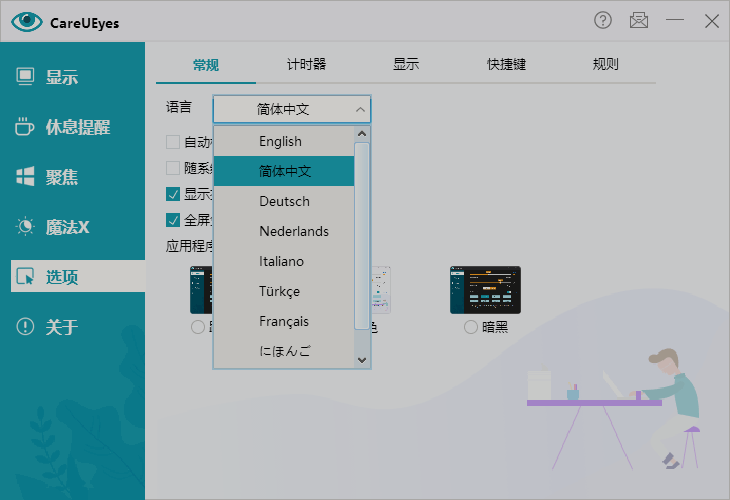Choose Italiano from language list

(284, 261)
